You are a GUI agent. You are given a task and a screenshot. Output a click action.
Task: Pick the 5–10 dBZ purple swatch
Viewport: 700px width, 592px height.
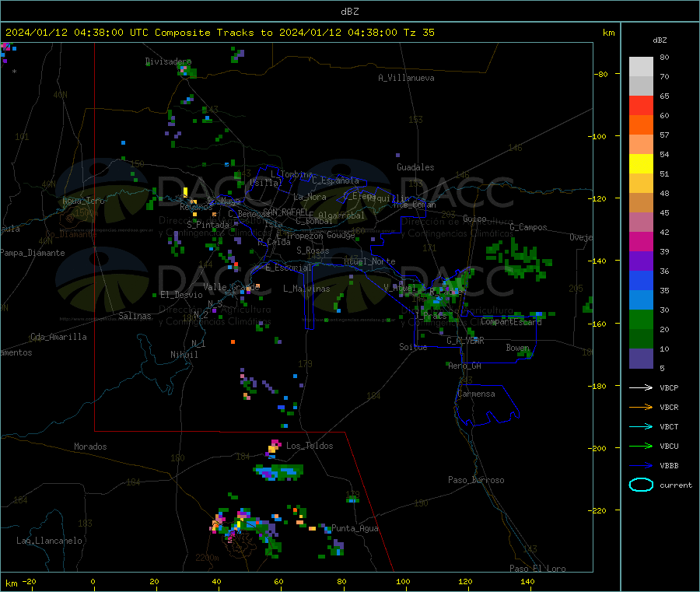pos(641,359)
